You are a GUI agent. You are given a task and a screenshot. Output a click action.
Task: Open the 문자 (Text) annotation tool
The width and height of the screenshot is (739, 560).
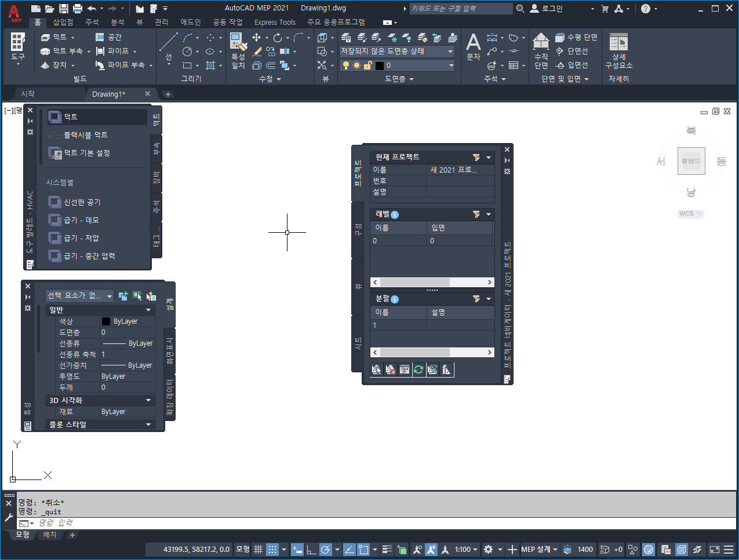click(x=474, y=46)
